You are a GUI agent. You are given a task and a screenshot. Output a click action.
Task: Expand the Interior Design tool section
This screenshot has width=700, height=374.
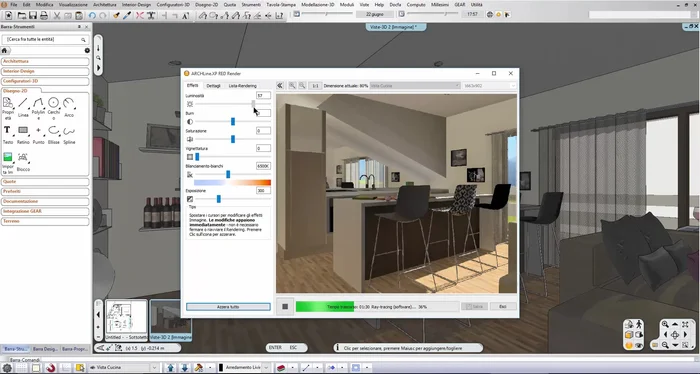pos(45,71)
